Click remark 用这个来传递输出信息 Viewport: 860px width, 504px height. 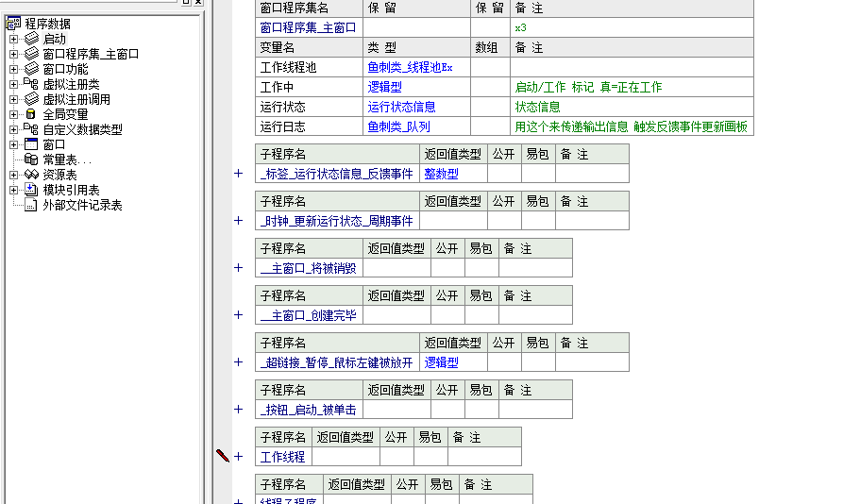(571, 126)
